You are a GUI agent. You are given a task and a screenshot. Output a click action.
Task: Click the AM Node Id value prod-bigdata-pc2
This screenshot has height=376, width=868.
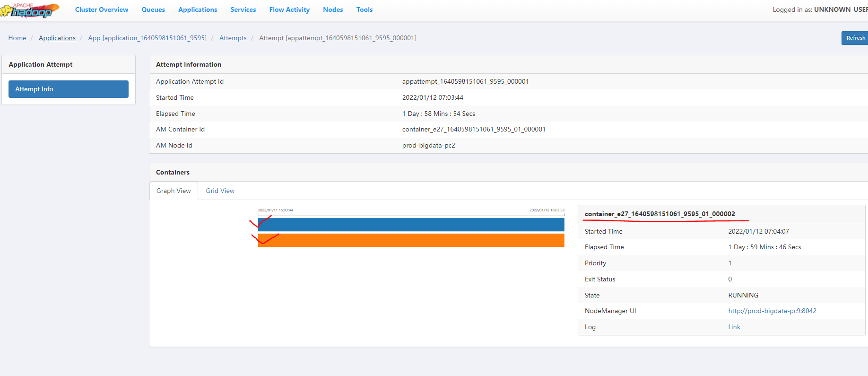(428, 145)
